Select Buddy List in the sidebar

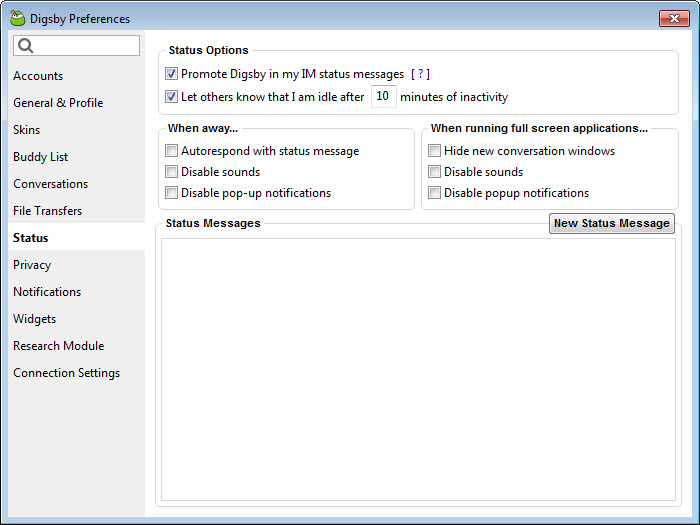[x=40, y=157]
